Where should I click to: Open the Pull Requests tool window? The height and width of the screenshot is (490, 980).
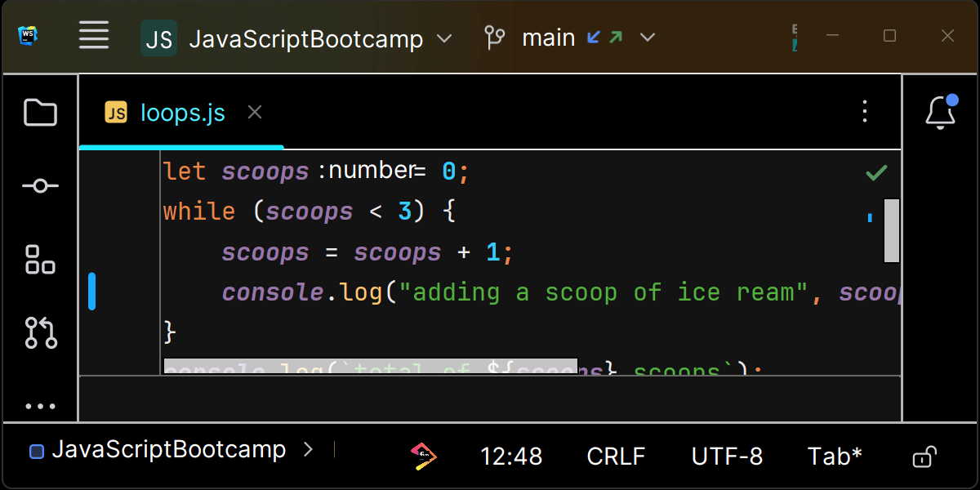[40, 332]
